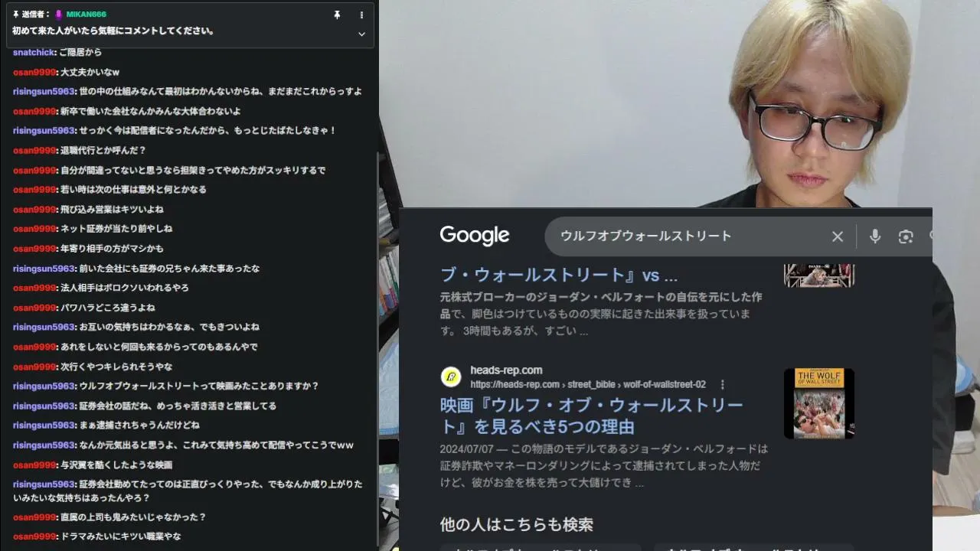This screenshot has width=980, height=551.
Task: Click the https://heads-rep.com street_bible breadcrumb URL
Action: click(588, 384)
